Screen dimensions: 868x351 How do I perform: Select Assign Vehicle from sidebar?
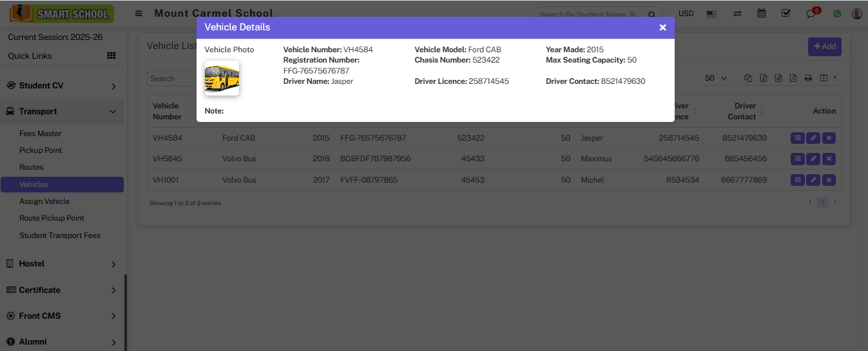coord(44,201)
